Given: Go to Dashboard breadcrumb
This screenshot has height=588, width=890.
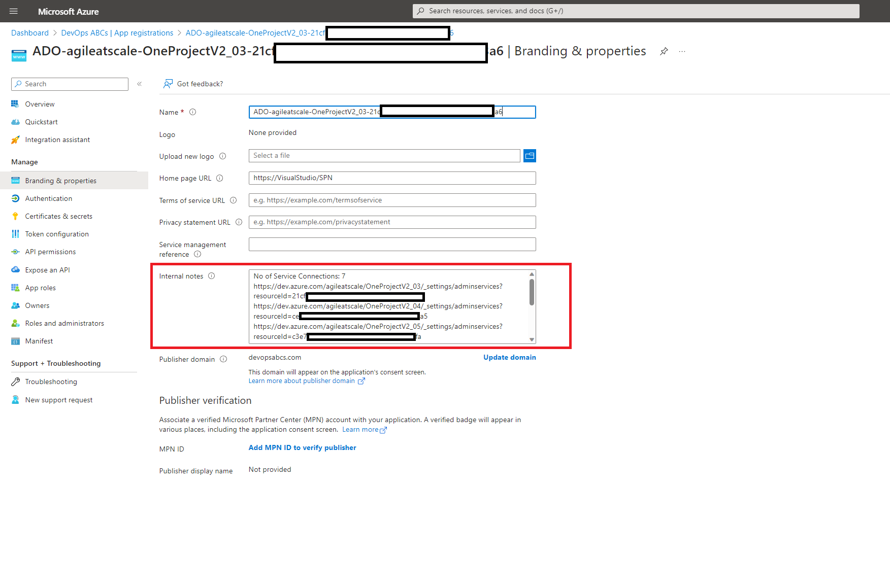Looking at the screenshot, I should coord(30,33).
